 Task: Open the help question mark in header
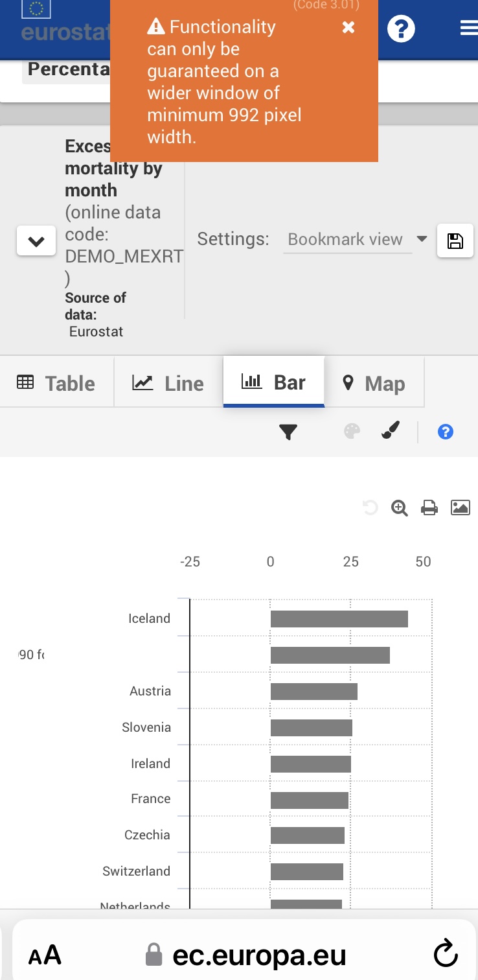click(401, 29)
